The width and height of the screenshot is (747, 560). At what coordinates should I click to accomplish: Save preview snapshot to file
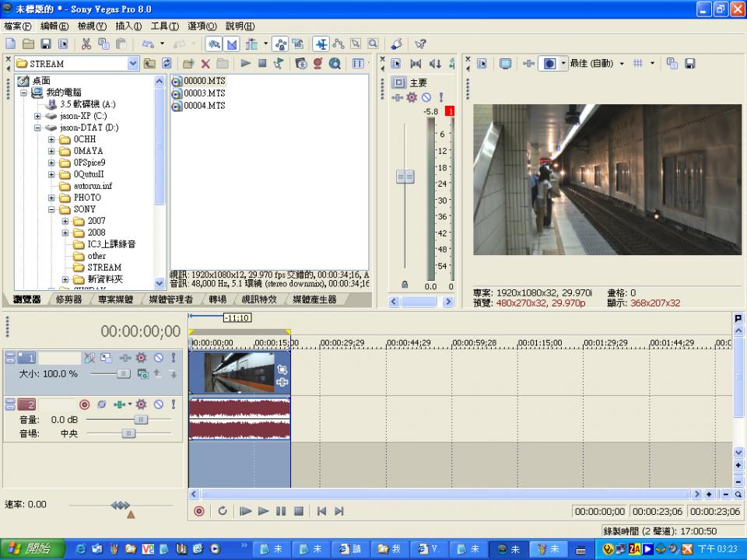tap(689, 64)
